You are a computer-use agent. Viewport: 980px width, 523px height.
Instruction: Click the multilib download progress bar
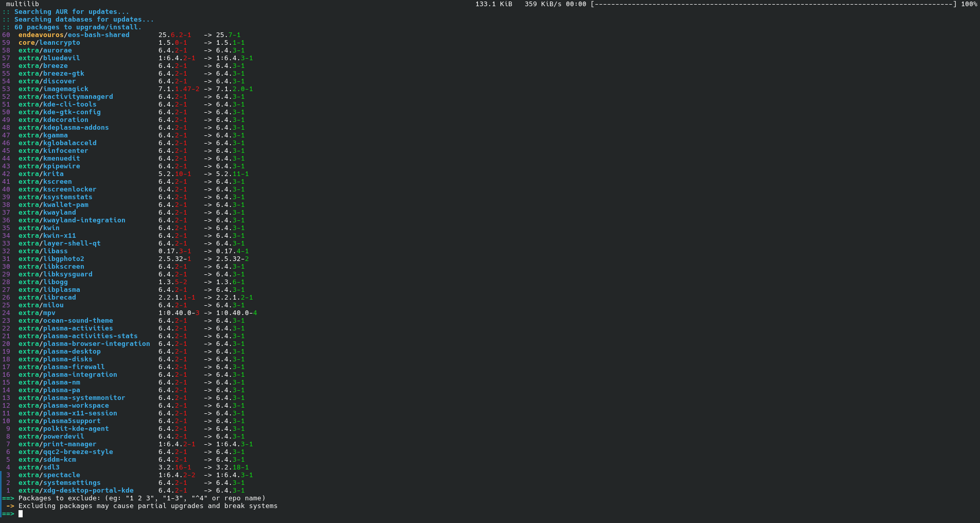coord(774,4)
